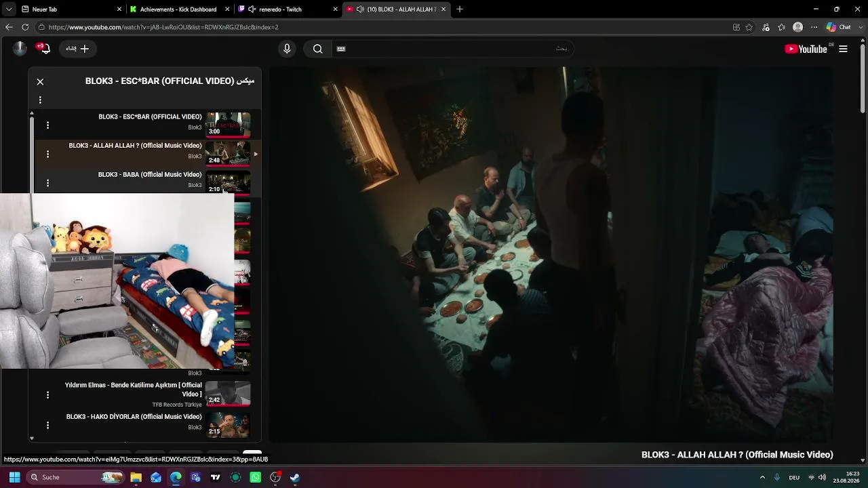Open the YouTube home logo
Image resolution: width=868 pixels, height=488 pixels.
806,49
